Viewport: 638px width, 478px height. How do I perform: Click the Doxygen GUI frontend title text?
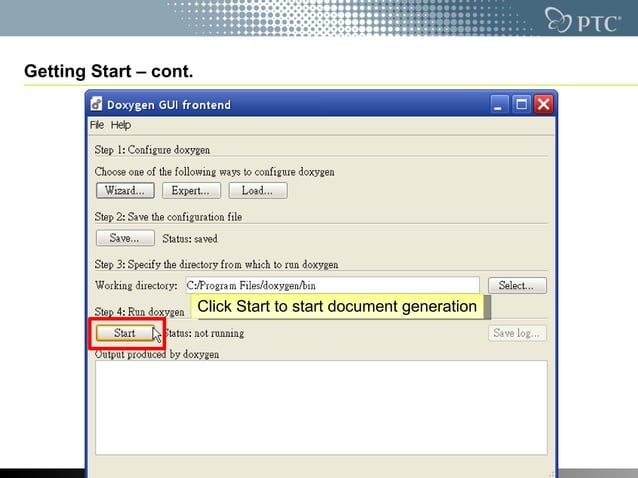(x=168, y=105)
